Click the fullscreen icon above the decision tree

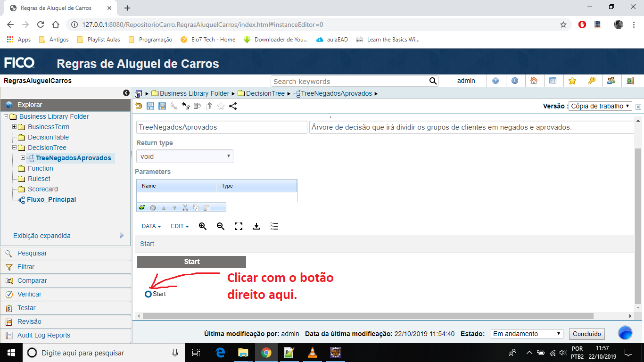238,226
